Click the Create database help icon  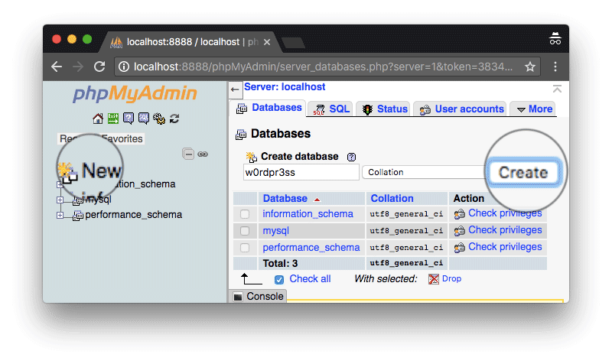tap(351, 157)
